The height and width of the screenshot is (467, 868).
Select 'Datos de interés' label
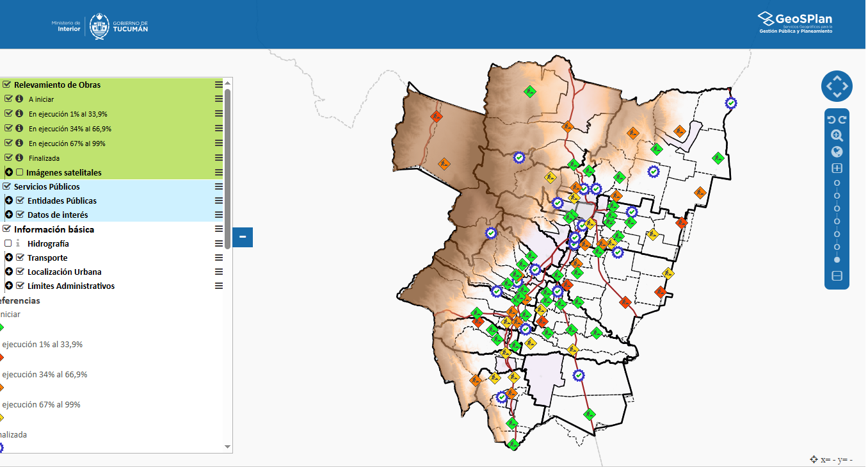58,215
